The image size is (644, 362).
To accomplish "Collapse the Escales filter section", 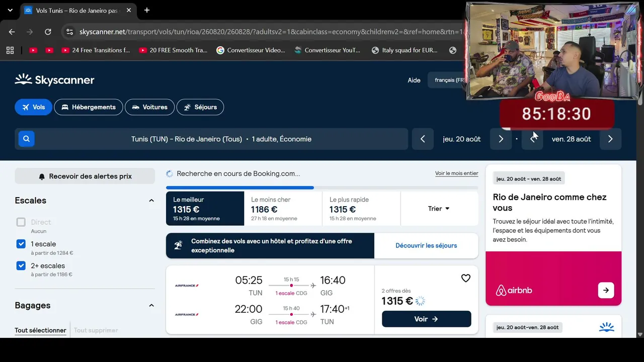I will coord(151,201).
